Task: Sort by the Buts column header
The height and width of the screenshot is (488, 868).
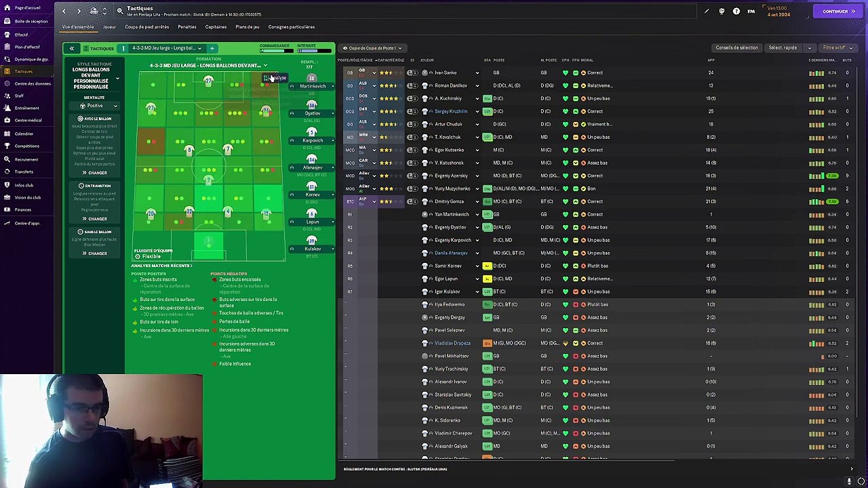Action: coord(847,60)
